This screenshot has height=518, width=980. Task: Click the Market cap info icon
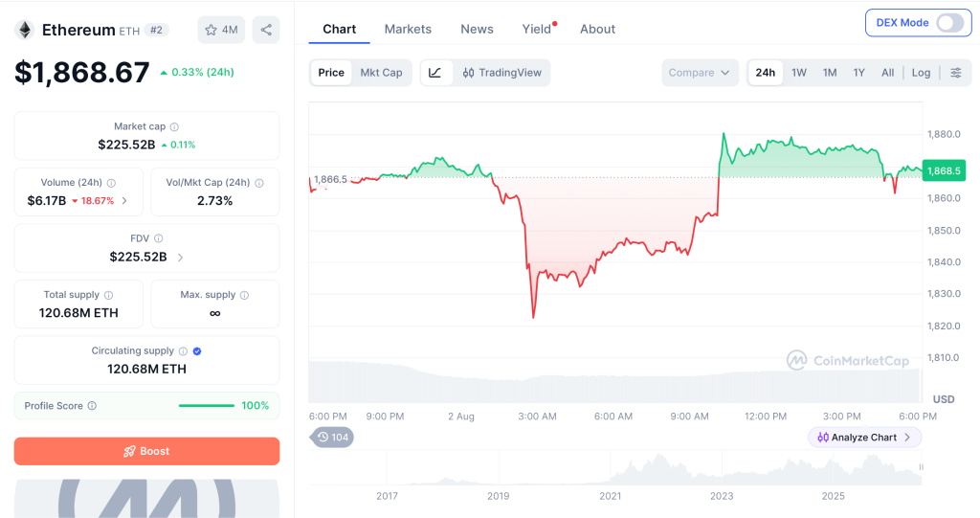point(174,126)
